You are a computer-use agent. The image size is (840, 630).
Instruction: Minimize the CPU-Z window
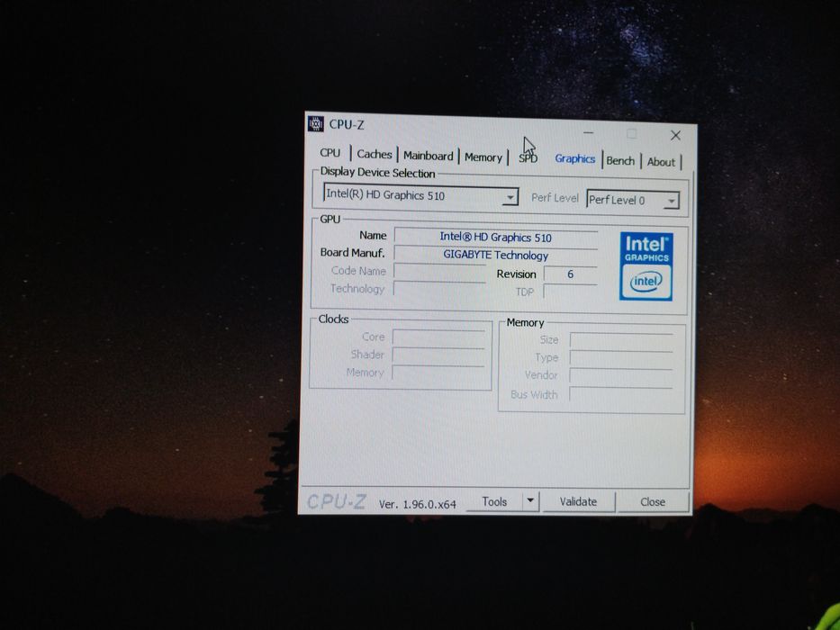click(x=588, y=132)
